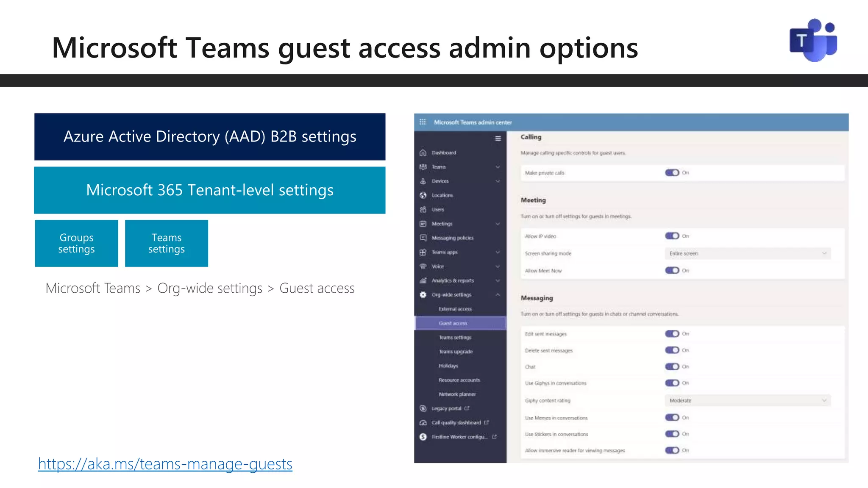Click the Microsoft Teams logo
868x488 pixels.
point(813,40)
